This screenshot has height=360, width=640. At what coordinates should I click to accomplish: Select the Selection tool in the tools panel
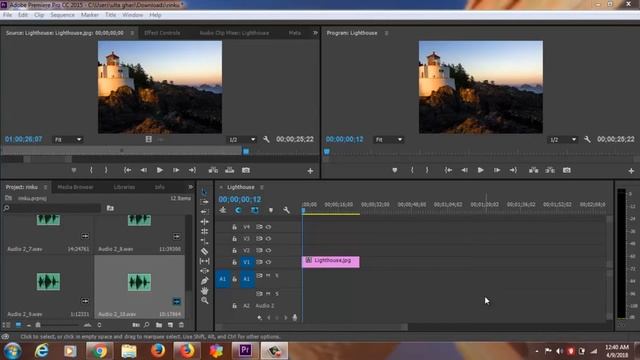[204, 192]
